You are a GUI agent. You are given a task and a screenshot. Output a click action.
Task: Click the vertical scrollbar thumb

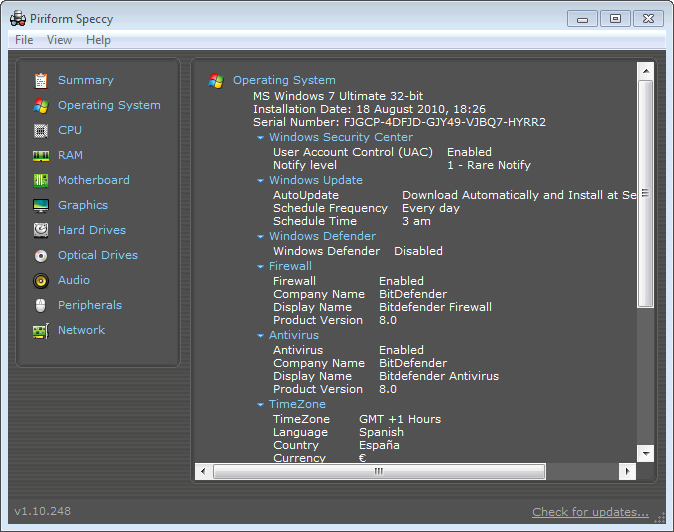pos(646,193)
